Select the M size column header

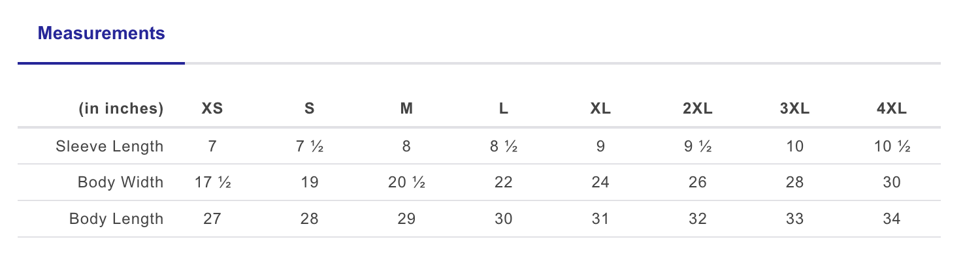click(x=406, y=109)
